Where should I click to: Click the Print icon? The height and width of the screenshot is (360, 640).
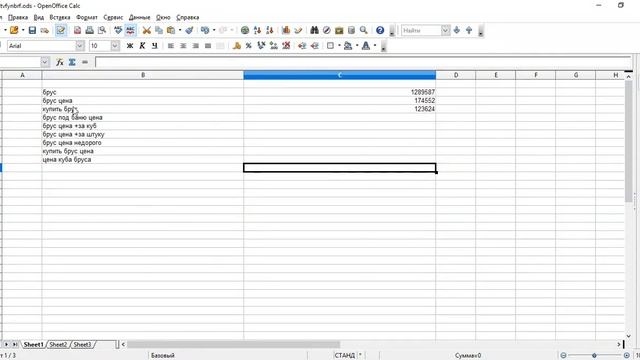tap(89, 30)
